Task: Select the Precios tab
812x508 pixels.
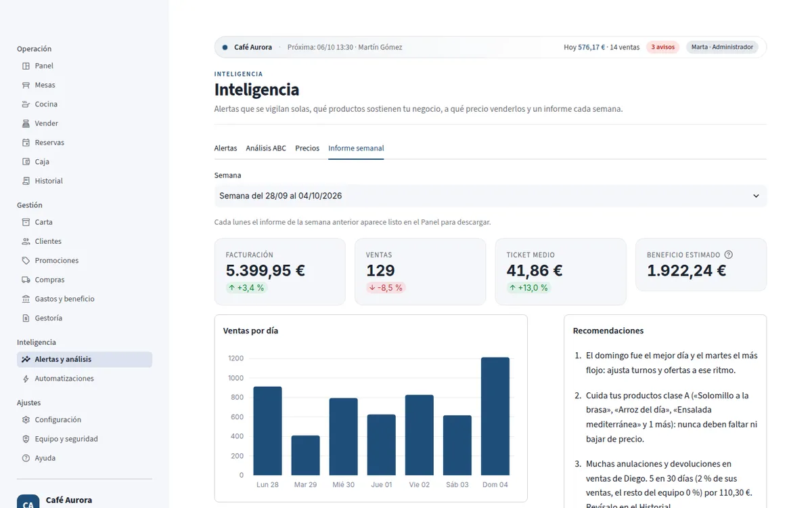Action: [307, 148]
